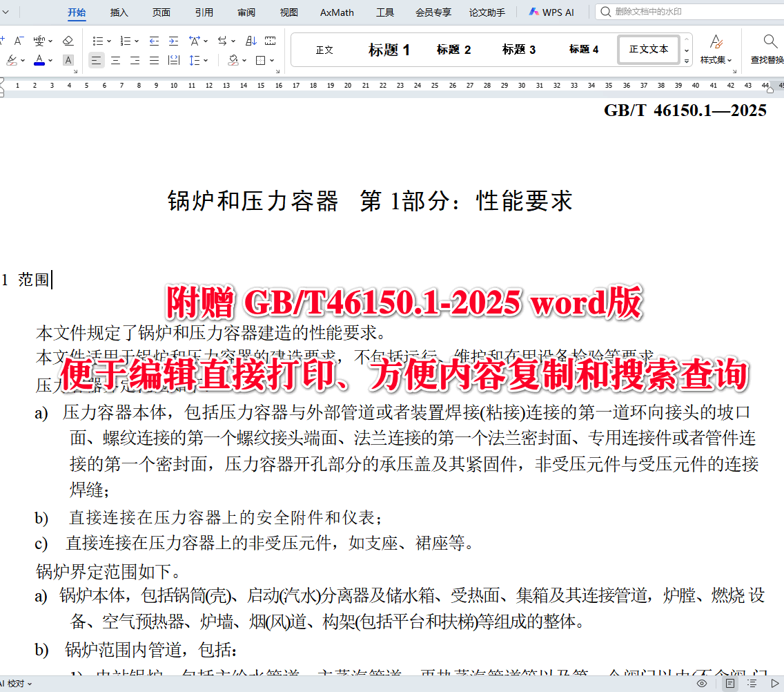Open the 论文助手 tab
The width and height of the screenshot is (784, 692).
point(487,12)
